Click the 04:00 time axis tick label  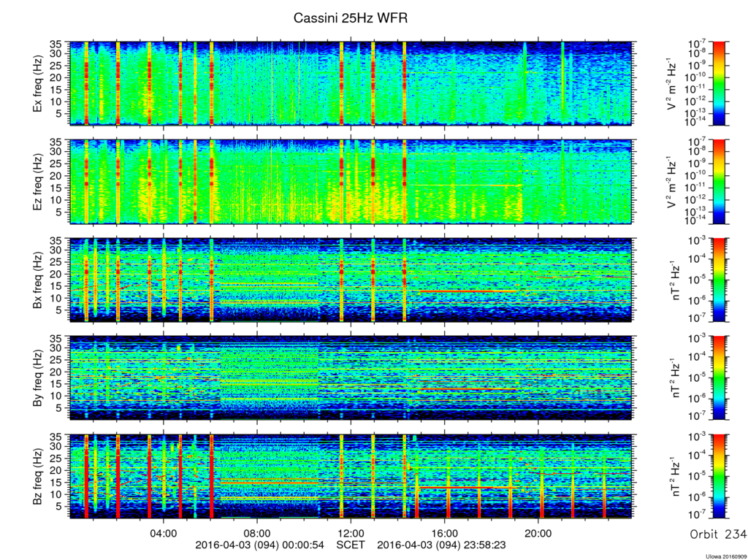click(x=164, y=533)
